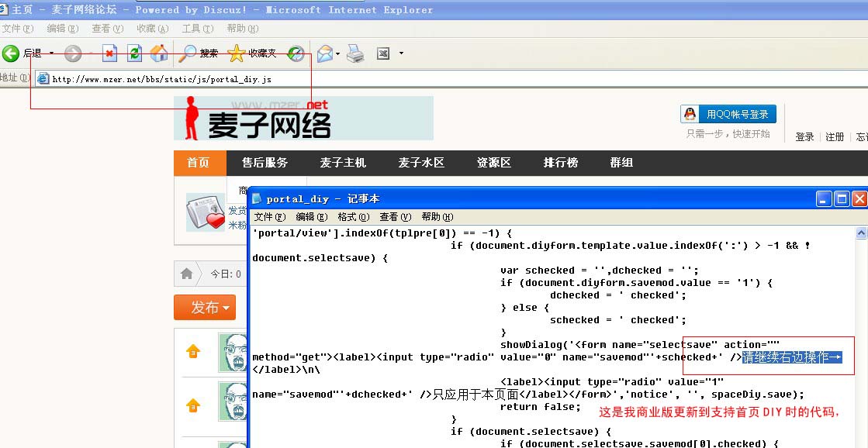Click the 注册 register link
Image resolution: width=868 pixels, height=448 pixels.
[835, 137]
